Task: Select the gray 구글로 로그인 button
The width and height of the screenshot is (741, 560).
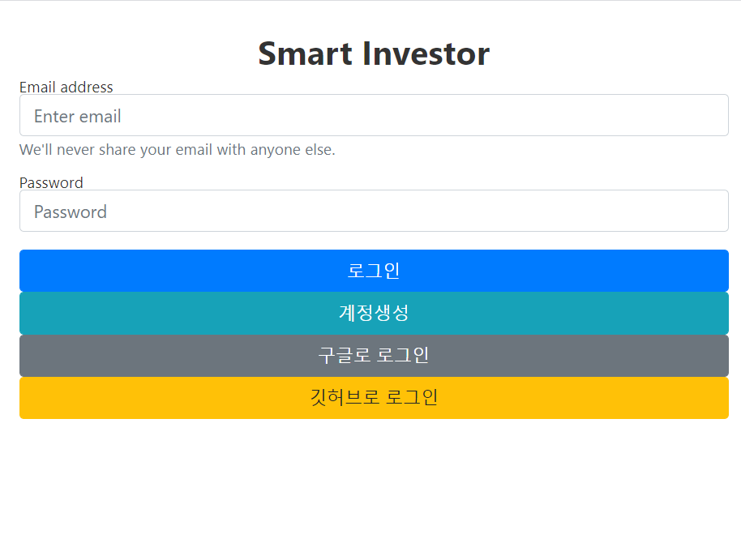Action: tap(374, 355)
